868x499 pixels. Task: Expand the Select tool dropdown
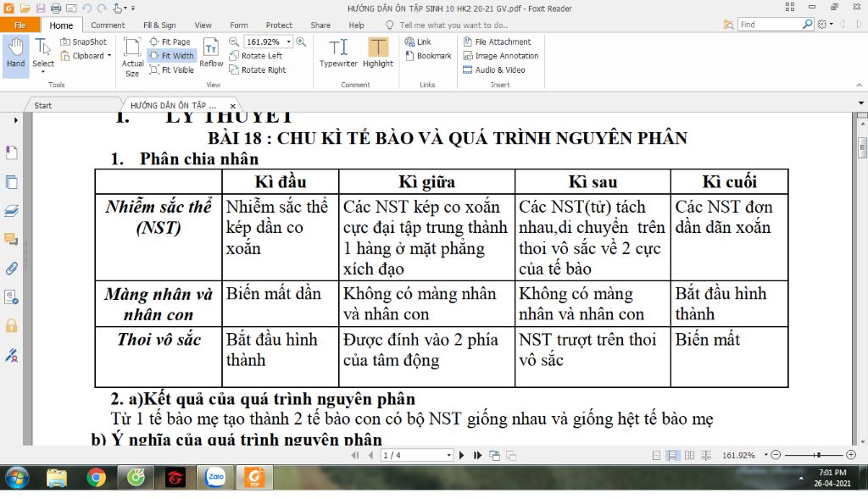pos(43,72)
